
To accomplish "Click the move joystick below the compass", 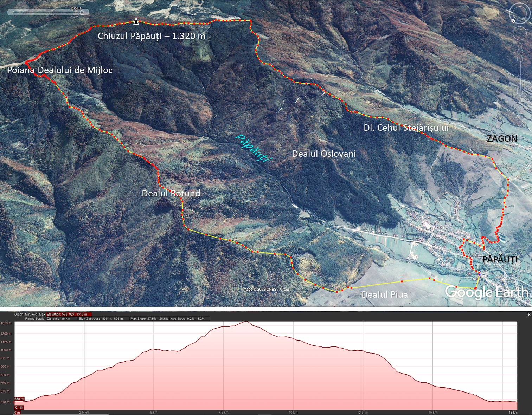I will pyautogui.click(x=519, y=34).
